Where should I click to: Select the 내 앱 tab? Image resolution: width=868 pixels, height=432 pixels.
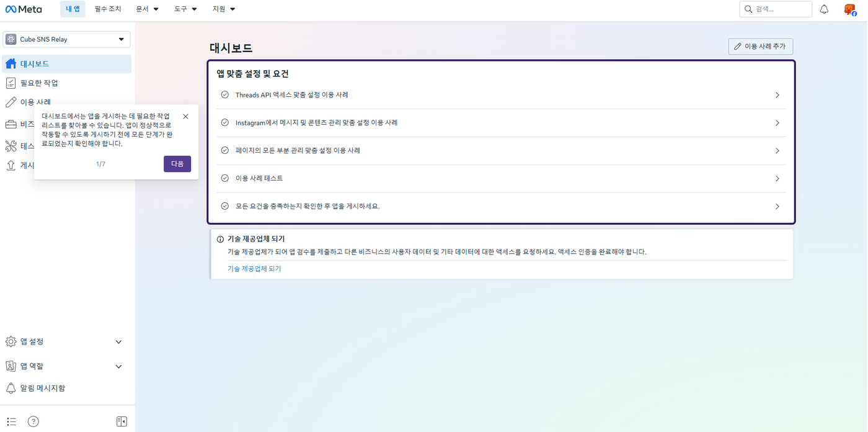[x=73, y=9]
